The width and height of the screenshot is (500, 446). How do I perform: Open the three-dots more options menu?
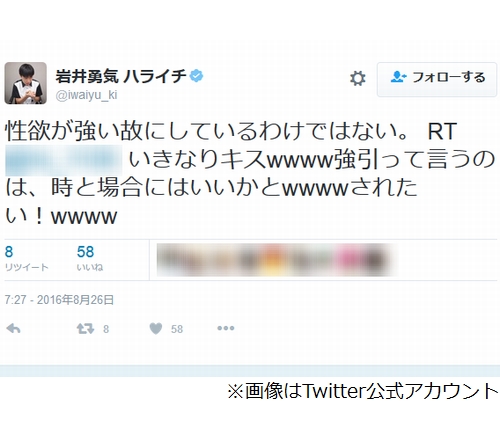tap(226, 328)
